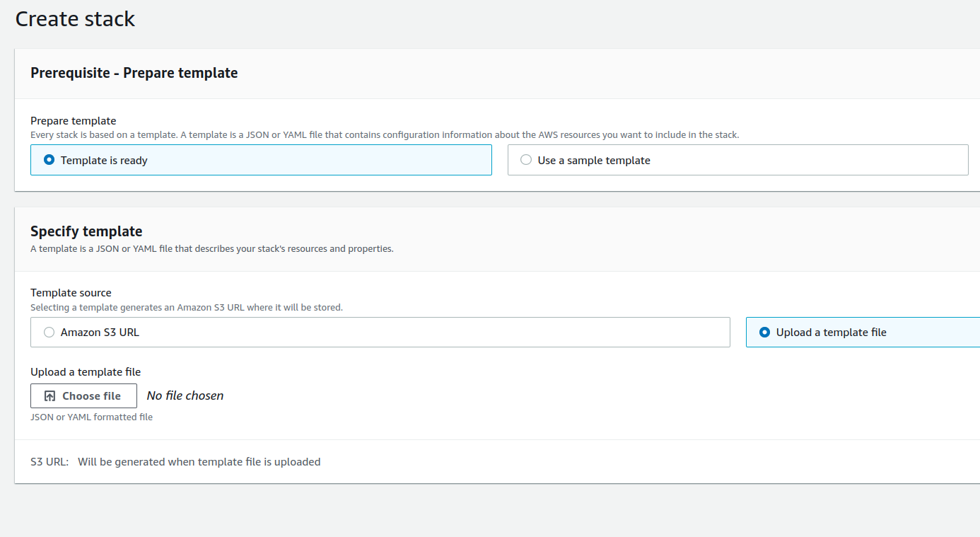This screenshot has height=537, width=980.
Task: Click the 'No file chosen' status text
Action: click(x=185, y=395)
